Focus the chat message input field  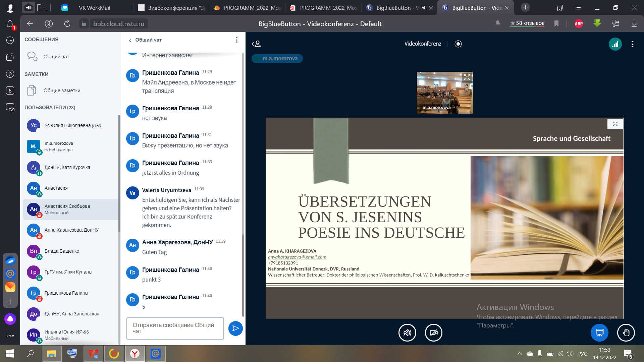point(175,328)
